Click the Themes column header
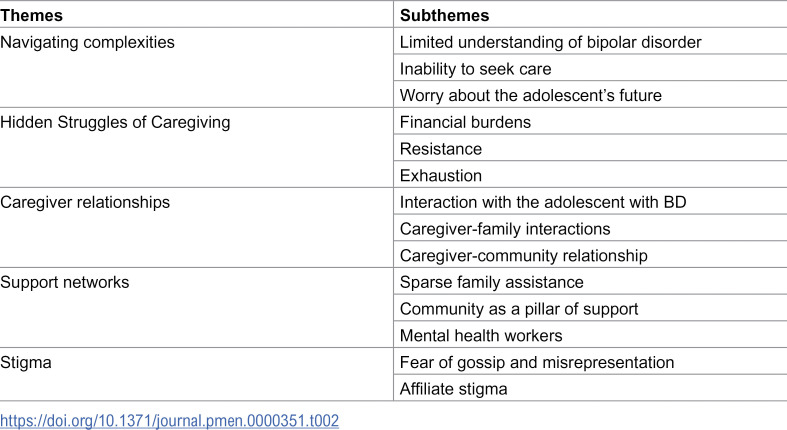This screenshot has width=787, height=430. pos(196,14)
